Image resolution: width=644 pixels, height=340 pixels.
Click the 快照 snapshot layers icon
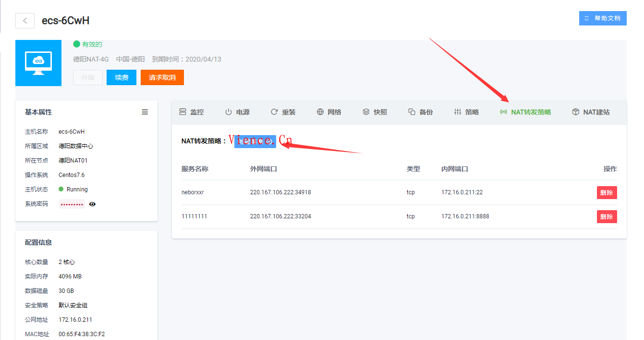click(366, 112)
